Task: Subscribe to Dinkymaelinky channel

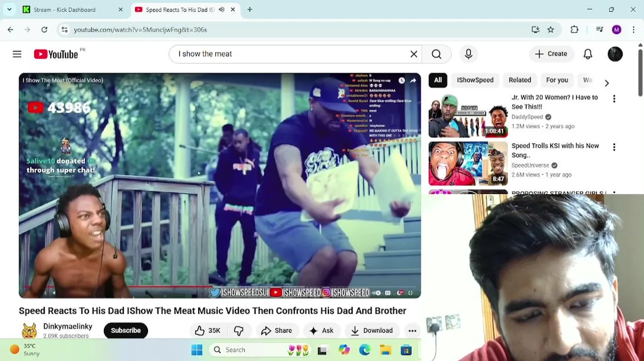Action: coord(125,330)
